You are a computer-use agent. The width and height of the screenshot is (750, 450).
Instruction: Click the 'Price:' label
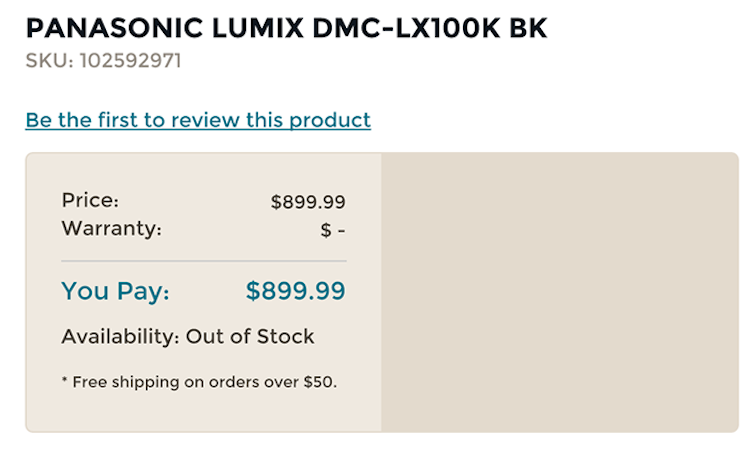(90, 200)
